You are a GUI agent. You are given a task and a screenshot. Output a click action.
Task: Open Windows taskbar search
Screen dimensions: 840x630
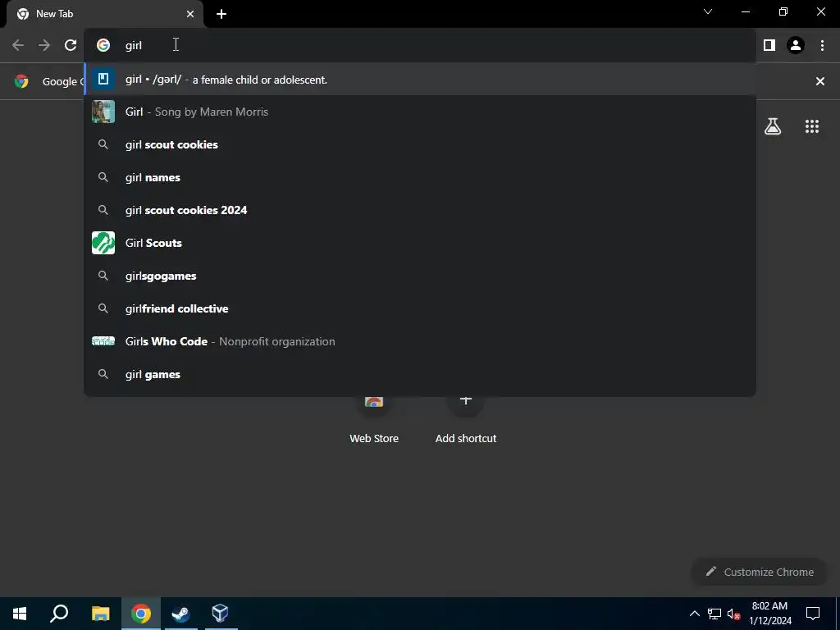point(59,614)
